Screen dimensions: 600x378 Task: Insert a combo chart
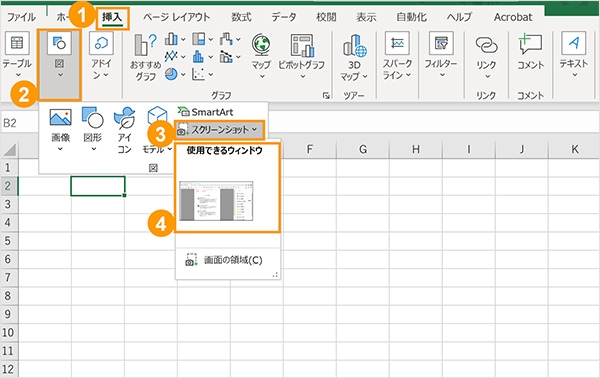pos(226,57)
